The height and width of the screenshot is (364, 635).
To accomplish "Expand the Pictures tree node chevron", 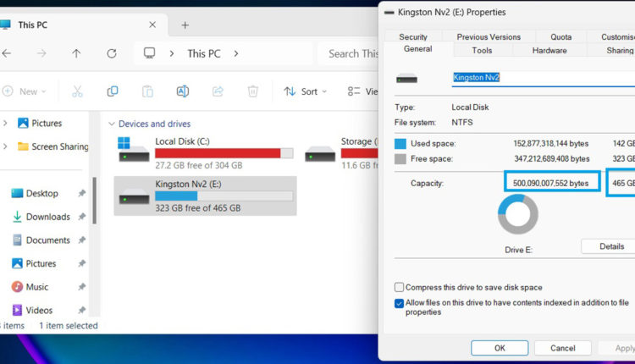I will [x=6, y=123].
